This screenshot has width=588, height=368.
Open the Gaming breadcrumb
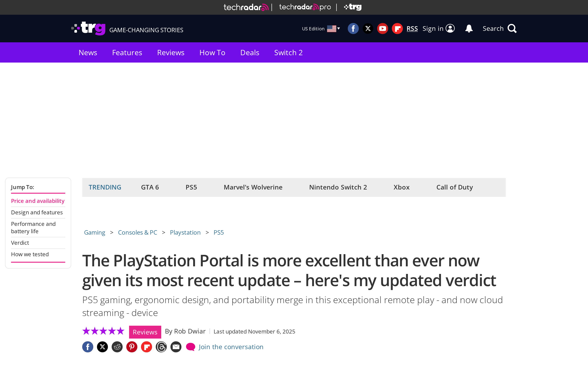(x=95, y=233)
